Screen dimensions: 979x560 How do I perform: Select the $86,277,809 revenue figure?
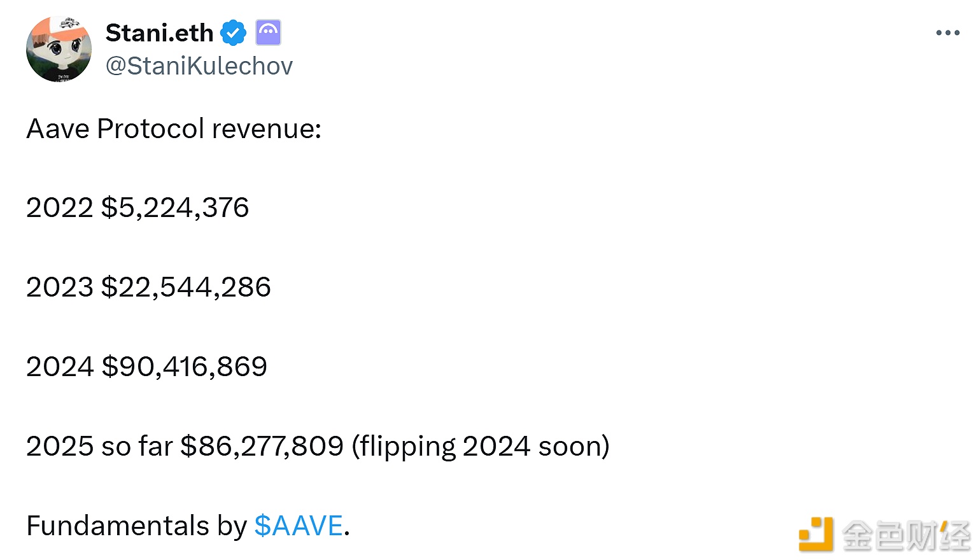[x=262, y=447]
